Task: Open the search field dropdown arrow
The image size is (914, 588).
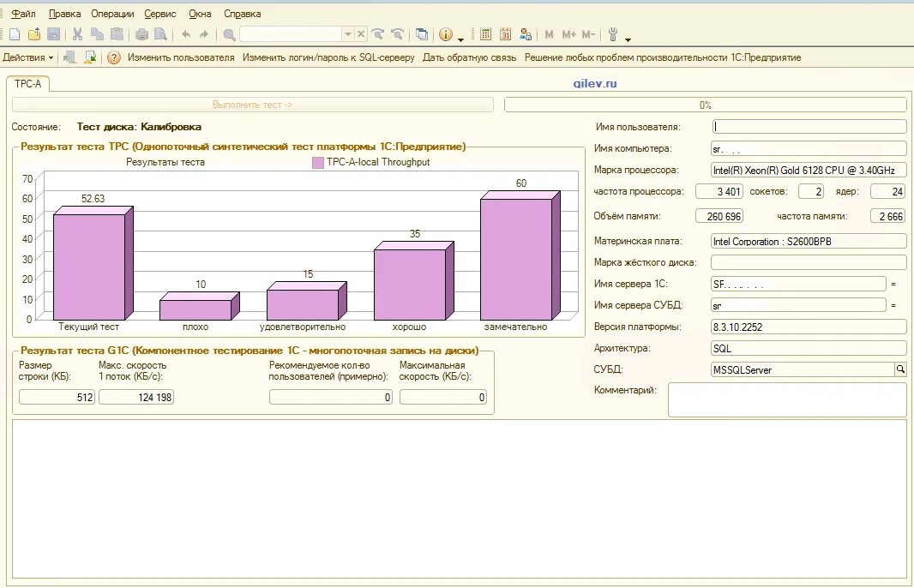Action: click(347, 34)
